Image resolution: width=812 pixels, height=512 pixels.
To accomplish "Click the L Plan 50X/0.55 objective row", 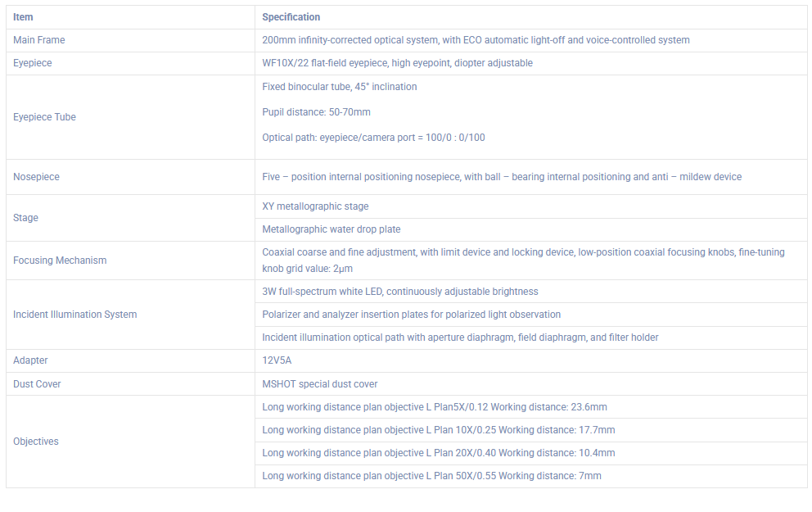I will pyautogui.click(x=431, y=476).
